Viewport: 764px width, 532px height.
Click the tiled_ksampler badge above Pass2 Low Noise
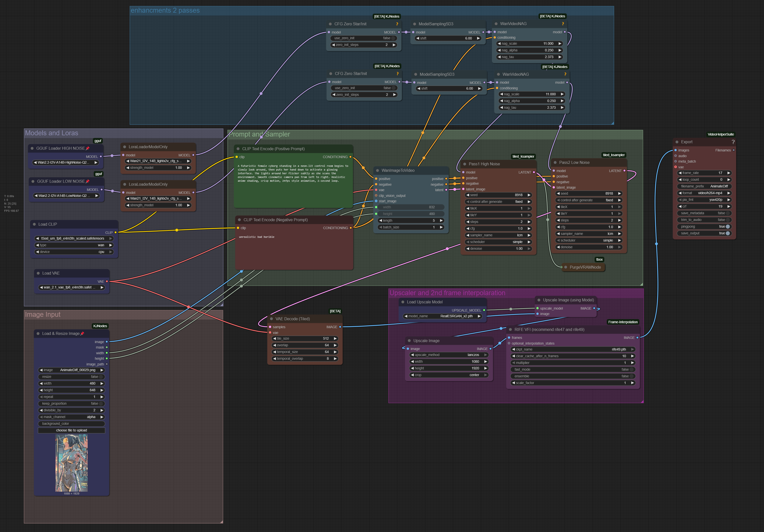(614, 155)
